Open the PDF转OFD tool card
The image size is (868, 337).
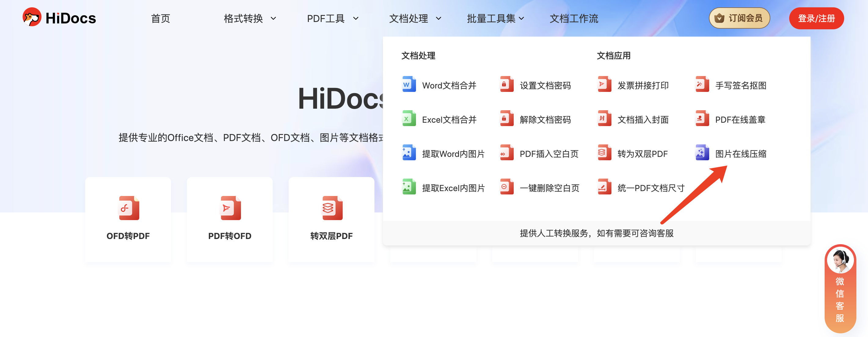[x=230, y=219]
